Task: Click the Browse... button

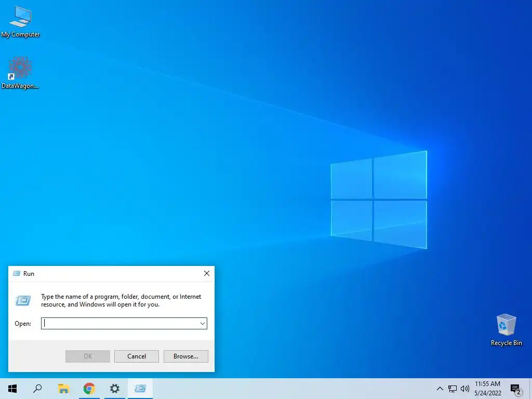Action: [x=185, y=356]
